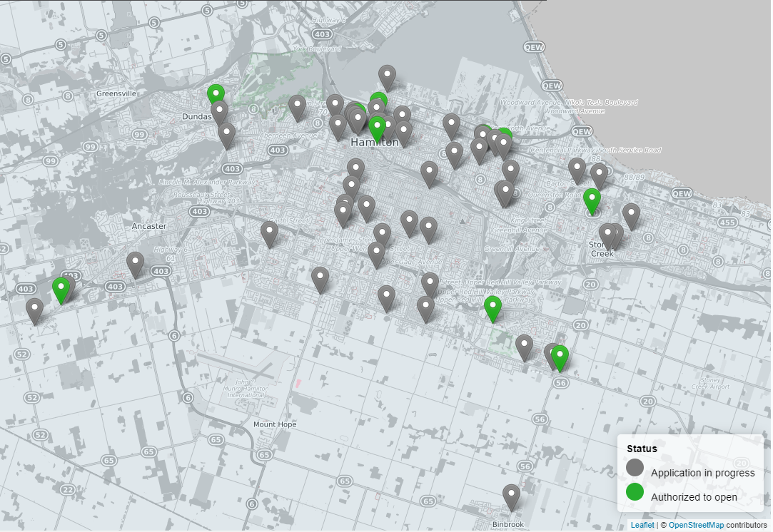The image size is (773, 532).
Task: Click the green marker below Upper Red Hill Valley Parkway
Action: coord(492,308)
